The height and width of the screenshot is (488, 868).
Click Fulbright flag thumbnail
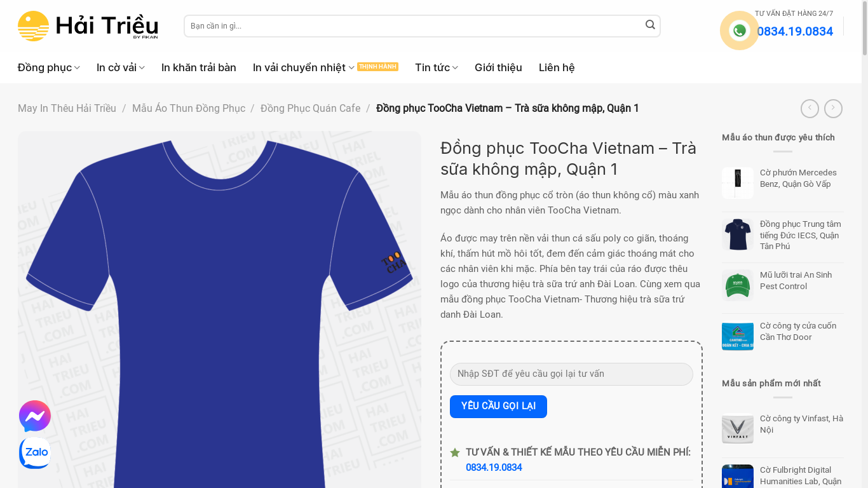[x=738, y=477]
